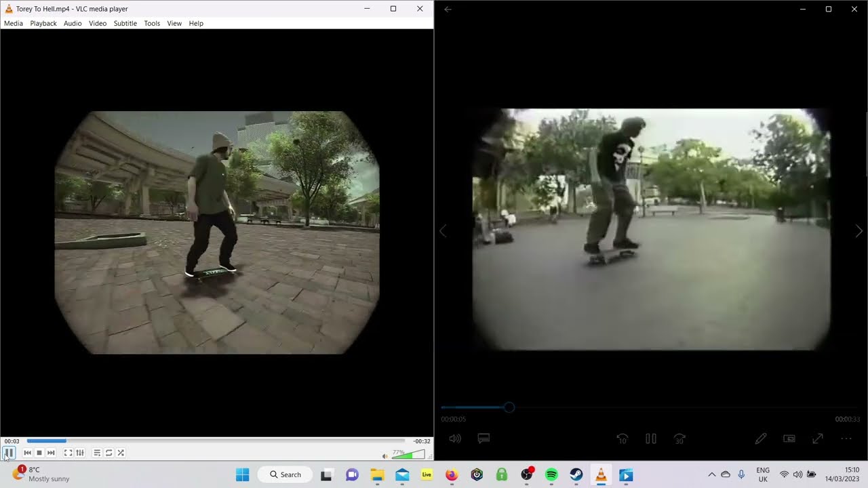Viewport: 868px width, 488px height.
Task: Open the Subtitle menu
Action: pos(125,23)
